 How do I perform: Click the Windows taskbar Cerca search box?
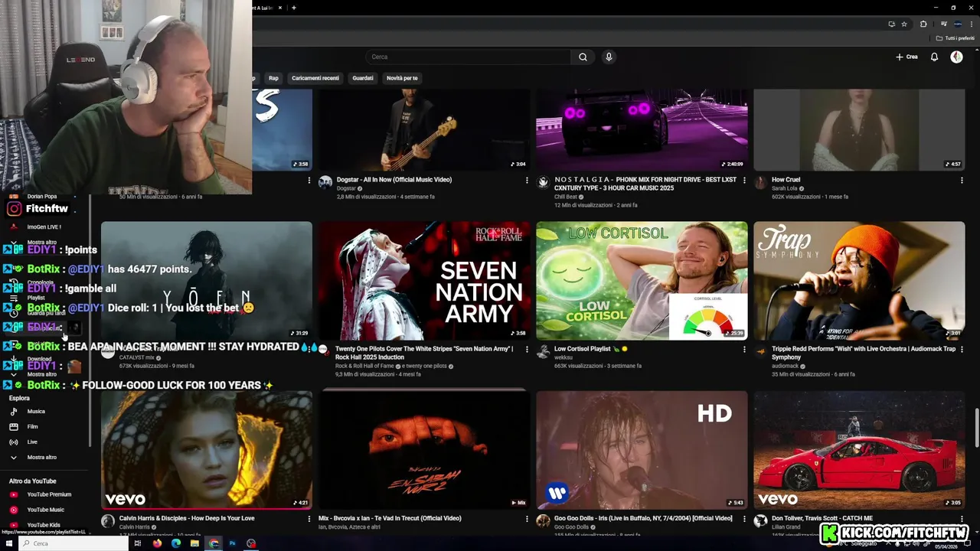73,543
